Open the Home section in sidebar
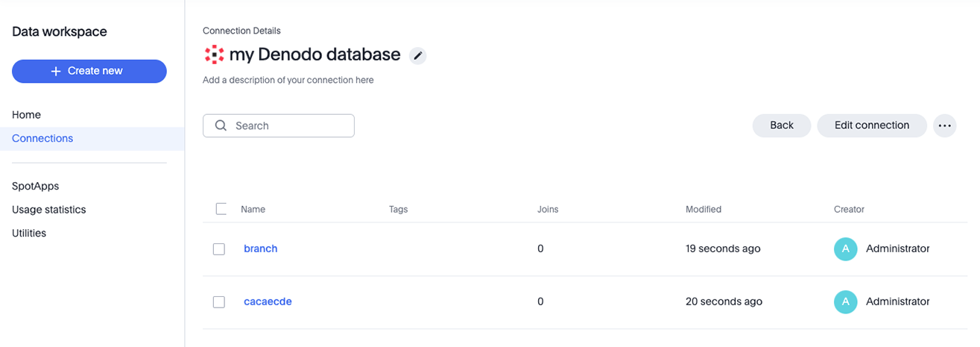Image resolution: width=980 pixels, height=347 pixels. 27,115
